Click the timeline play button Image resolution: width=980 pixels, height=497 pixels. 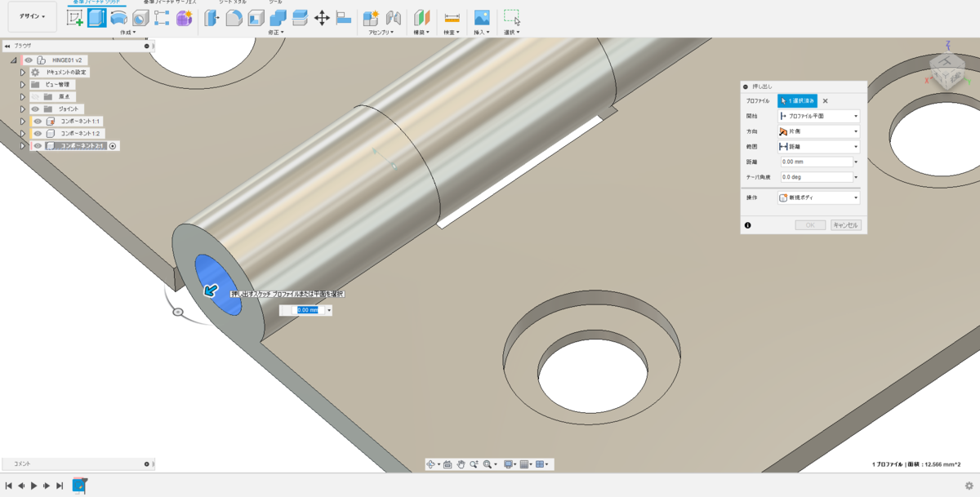[x=34, y=486]
